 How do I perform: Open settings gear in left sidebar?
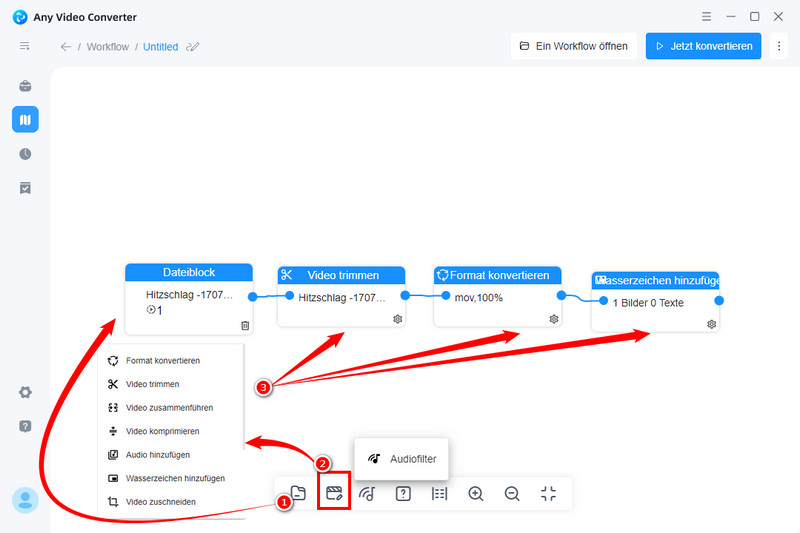click(x=25, y=392)
